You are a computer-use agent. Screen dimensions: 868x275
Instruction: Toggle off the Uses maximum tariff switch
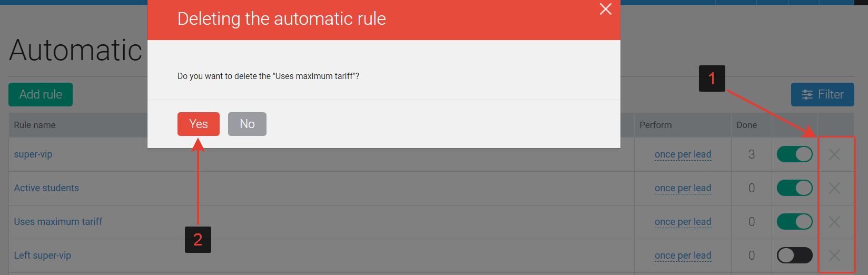click(x=795, y=222)
